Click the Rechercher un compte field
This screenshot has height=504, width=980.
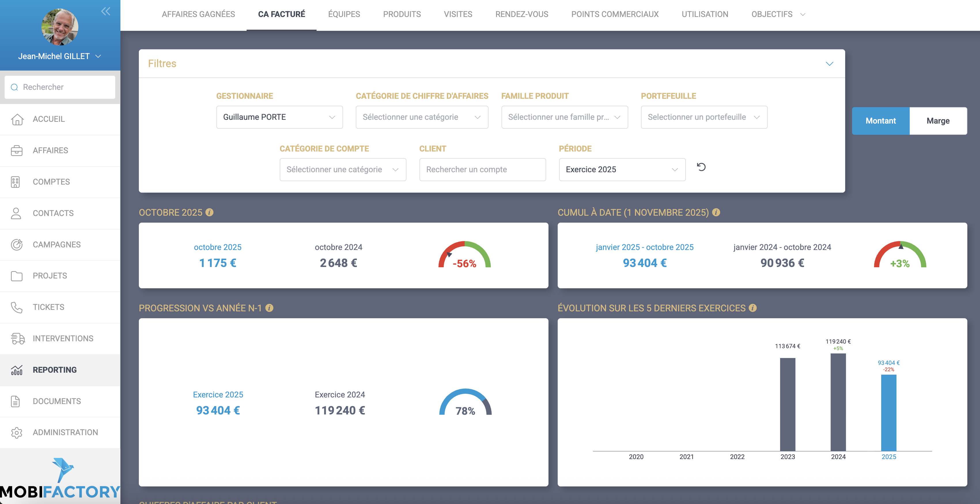482,169
